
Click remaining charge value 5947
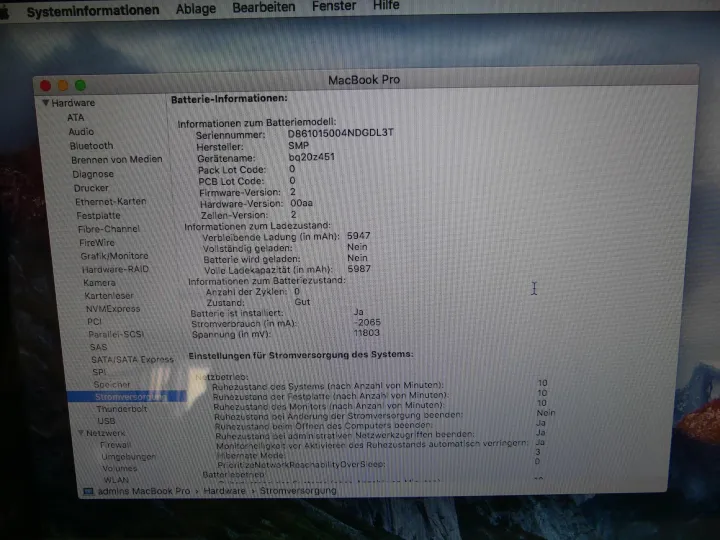tap(359, 236)
